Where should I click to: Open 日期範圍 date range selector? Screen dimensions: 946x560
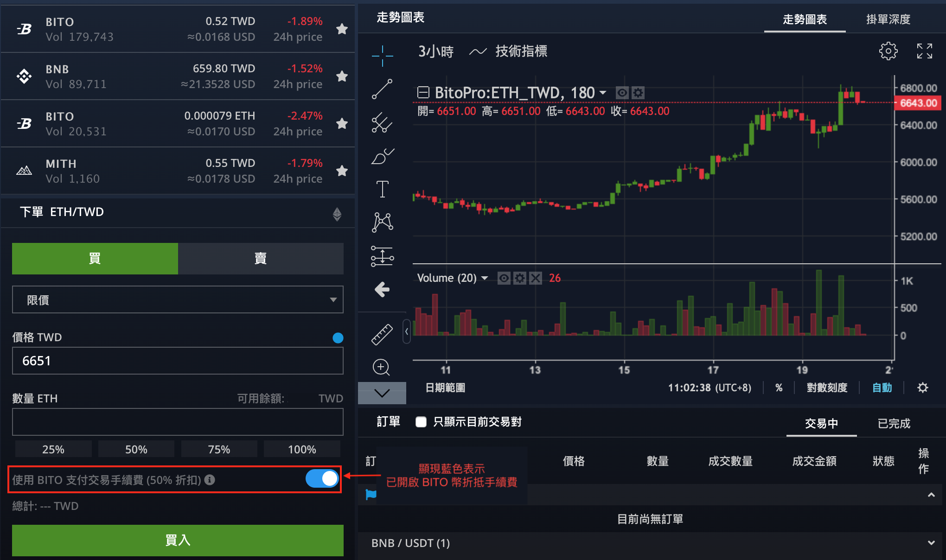(445, 388)
